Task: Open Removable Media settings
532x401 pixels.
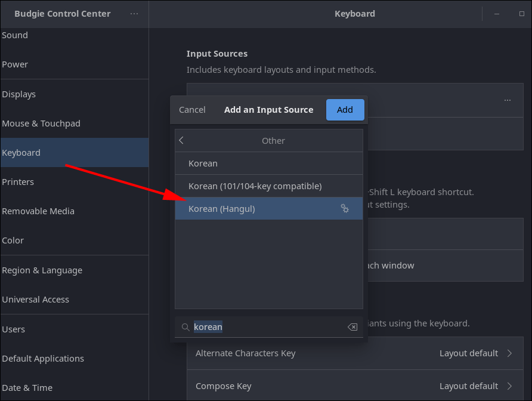Action: pyautogui.click(x=75, y=211)
